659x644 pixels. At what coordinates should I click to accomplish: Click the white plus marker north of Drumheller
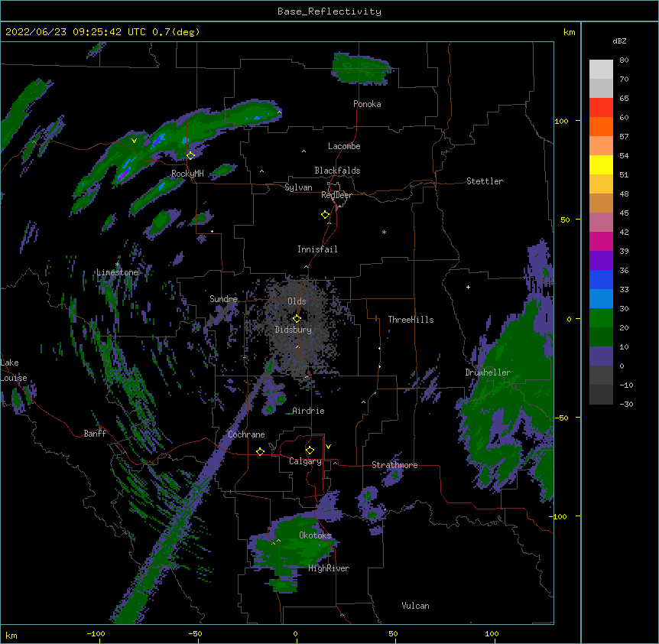click(x=468, y=287)
